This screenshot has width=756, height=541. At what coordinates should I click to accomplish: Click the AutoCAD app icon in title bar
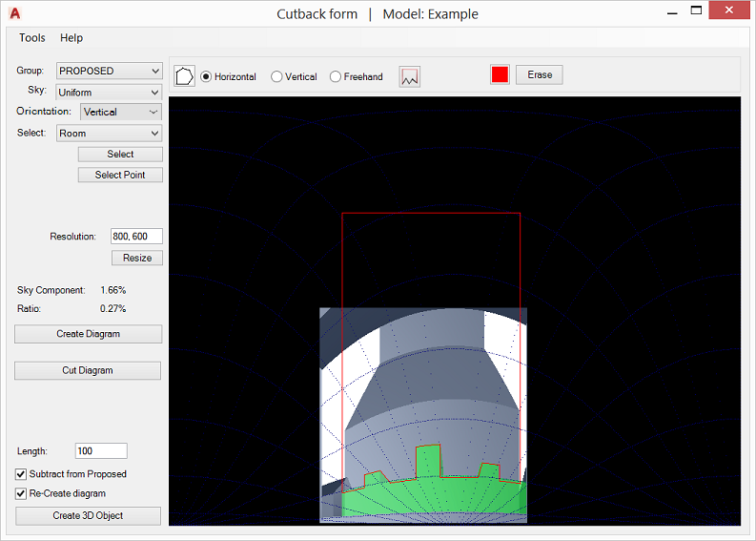[x=15, y=13]
